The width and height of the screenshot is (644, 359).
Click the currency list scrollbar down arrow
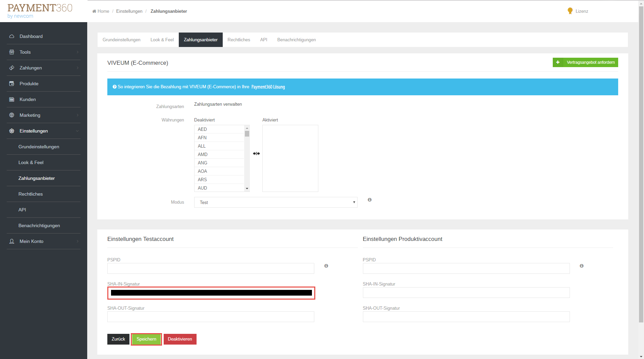tap(247, 189)
